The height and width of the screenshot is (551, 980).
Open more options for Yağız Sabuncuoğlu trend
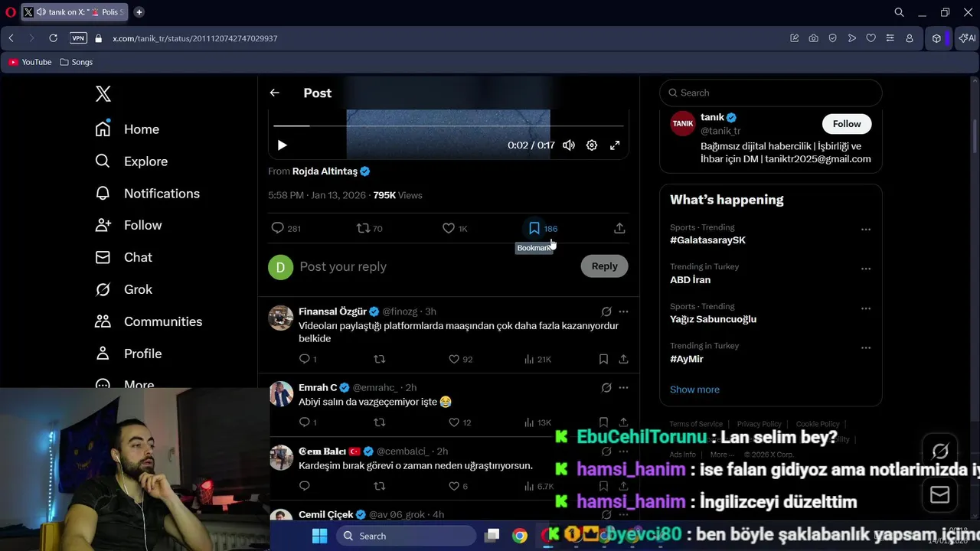[x=866, y=308]
